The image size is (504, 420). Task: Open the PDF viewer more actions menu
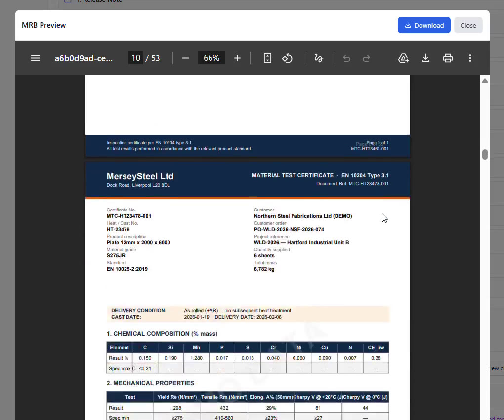pos(470,58)
